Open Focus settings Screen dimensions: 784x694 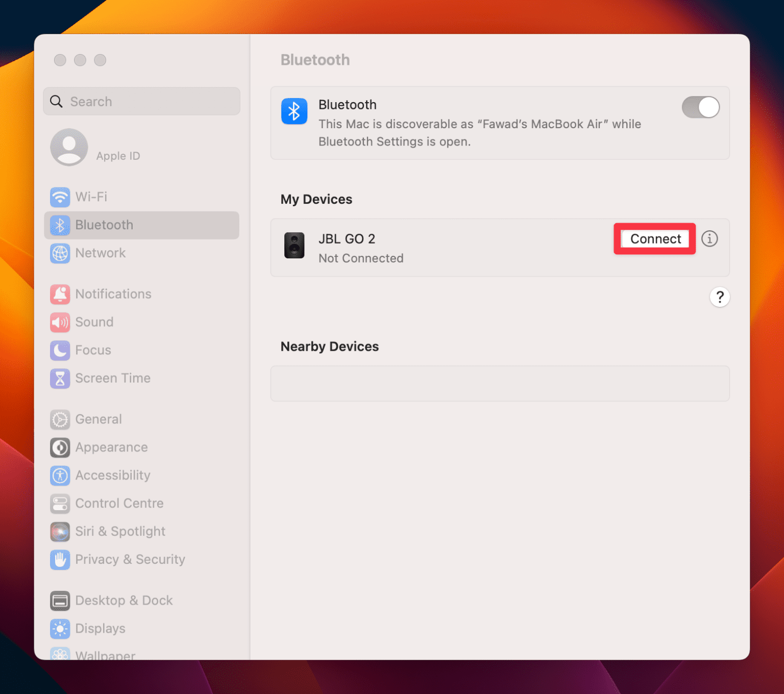tap(93, 350)
